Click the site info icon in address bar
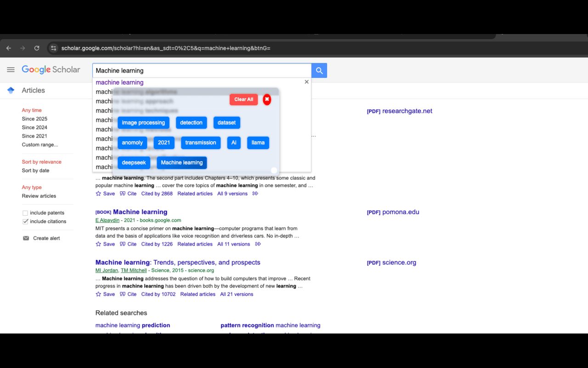Screen dimensions: 588x368 click(x=53, y=48)
